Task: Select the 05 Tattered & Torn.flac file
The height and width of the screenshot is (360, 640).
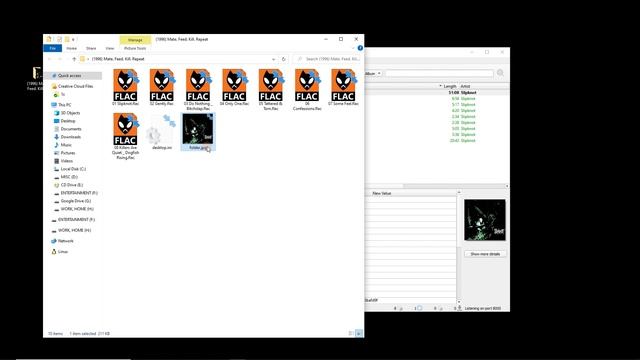Action: (271, 90)
